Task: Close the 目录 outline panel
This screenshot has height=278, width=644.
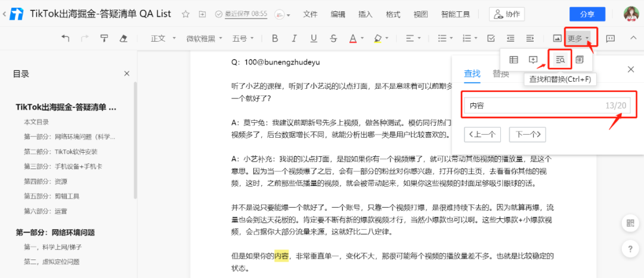Action: (127, 74)
